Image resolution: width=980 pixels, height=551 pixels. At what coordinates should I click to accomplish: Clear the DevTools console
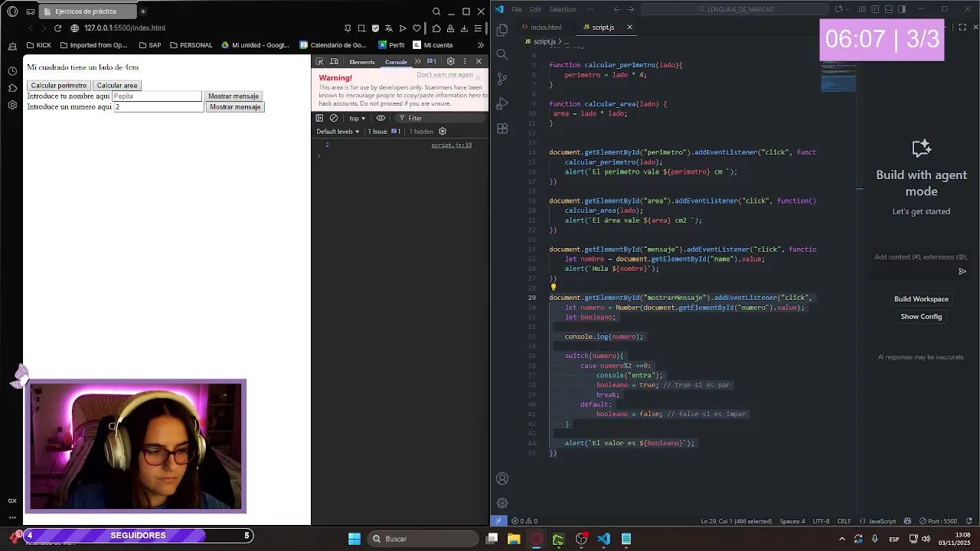point(334,118)
